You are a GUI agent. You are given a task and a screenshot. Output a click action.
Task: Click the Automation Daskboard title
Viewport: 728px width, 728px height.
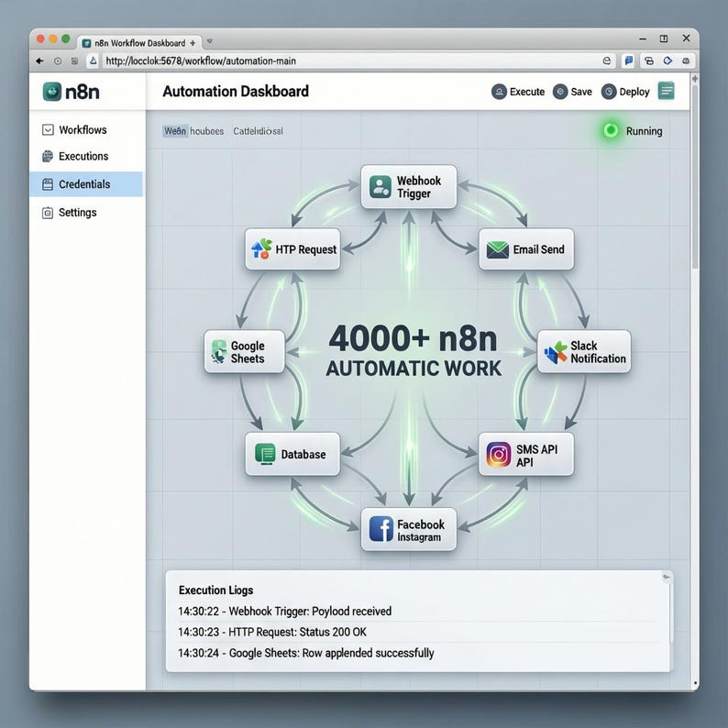click(236, 92)
